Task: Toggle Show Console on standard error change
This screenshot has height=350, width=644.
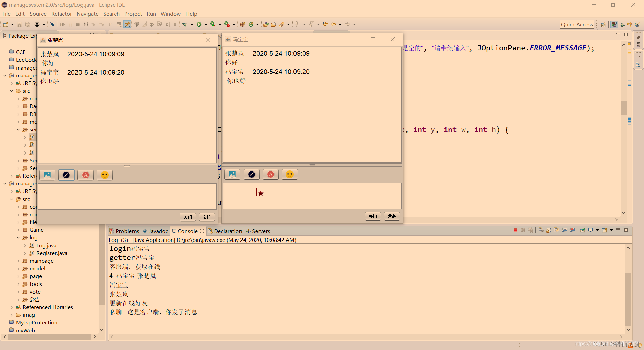Action: click(x=572, y=230)
